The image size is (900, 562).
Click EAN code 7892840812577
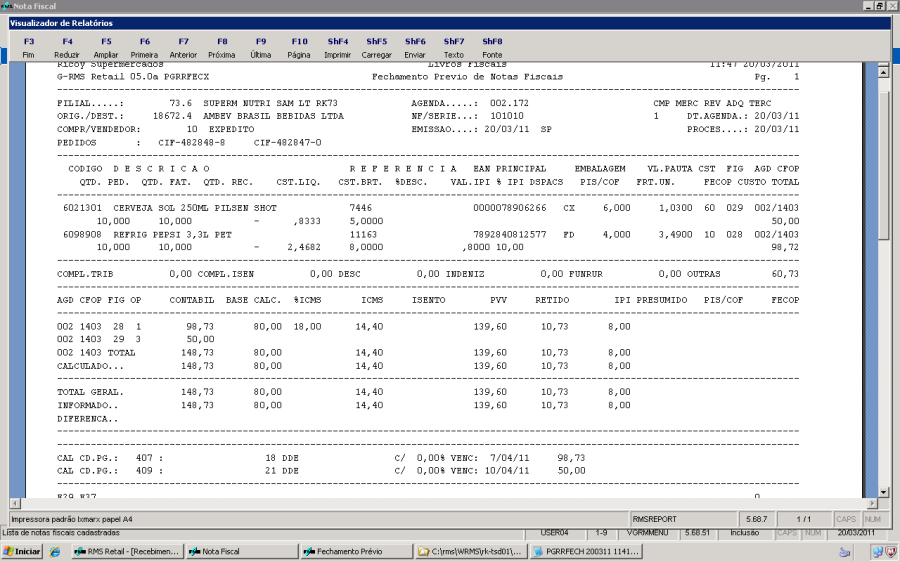tap(510, 235)
